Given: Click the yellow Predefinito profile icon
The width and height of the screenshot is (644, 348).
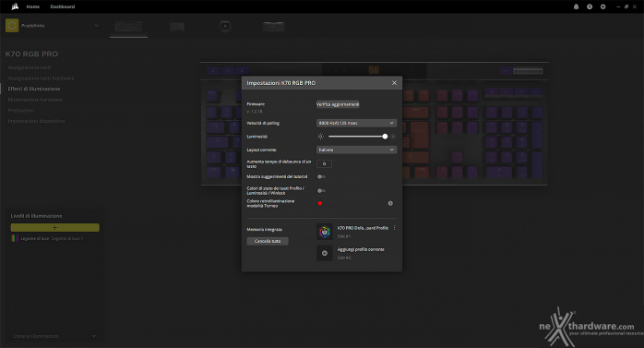Looking at the screenshot, I should point(12,26).
